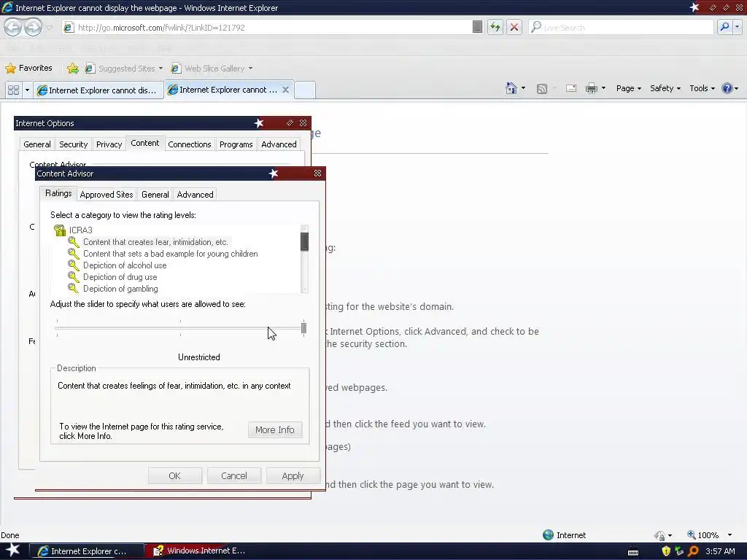Open the Print options dropdown arrow
747x560 pixels.
603,88
